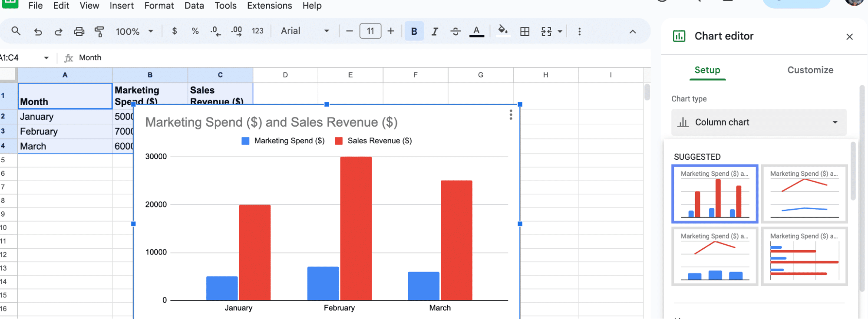
Task: Open the Arial font dropdown
Action: (305, 31)
